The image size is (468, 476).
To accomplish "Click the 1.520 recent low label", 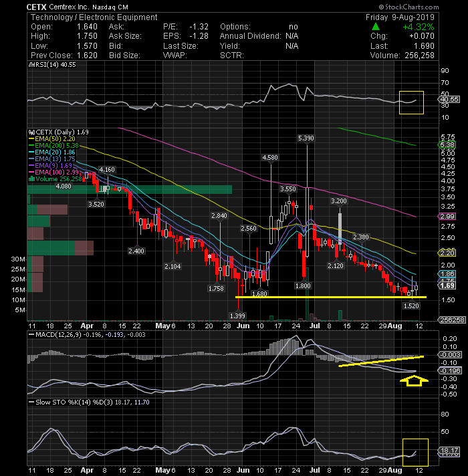I will tap(411, 306).
